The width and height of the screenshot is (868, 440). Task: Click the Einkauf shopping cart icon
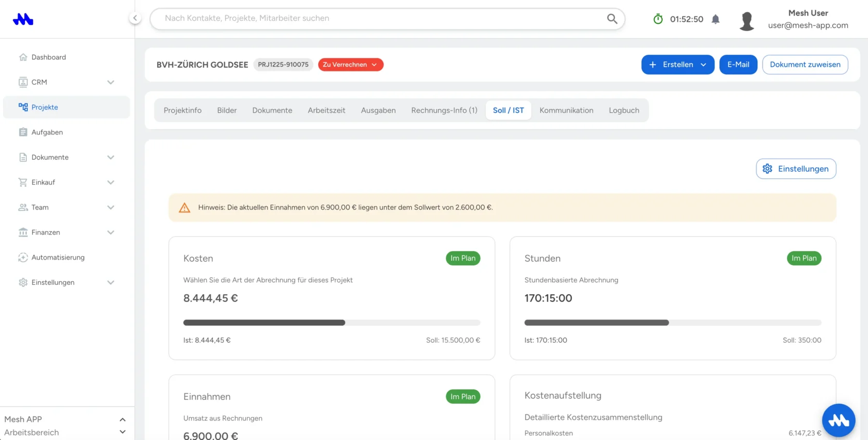(x=23, y=183)
